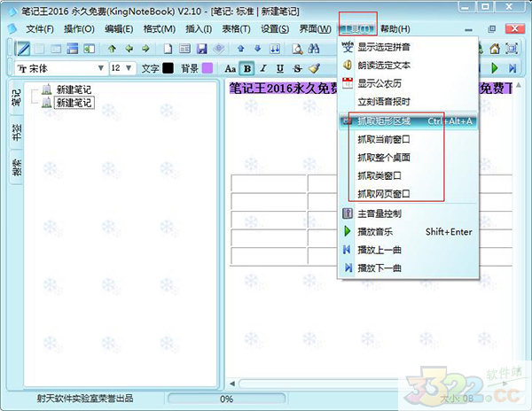
Task: Choose 主音量控制 menu item
Action: [x=409, y=213]
